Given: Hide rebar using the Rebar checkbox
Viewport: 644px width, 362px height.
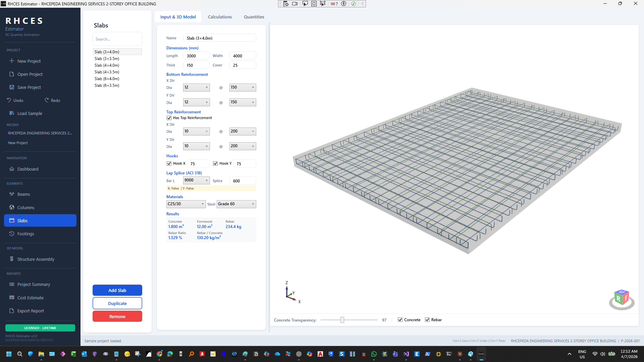Looking at the screenshot, I should [x=428, y=319].
